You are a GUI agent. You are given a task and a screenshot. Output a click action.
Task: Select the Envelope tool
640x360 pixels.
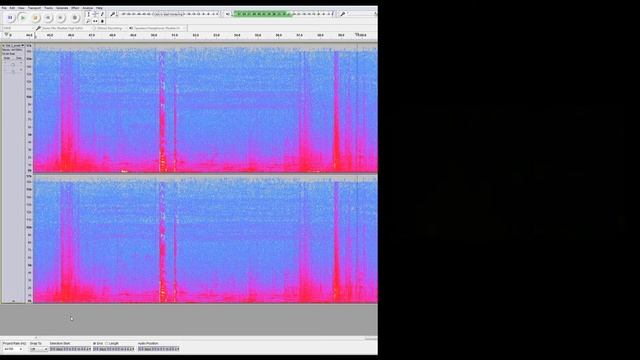(x=95, y=14)
